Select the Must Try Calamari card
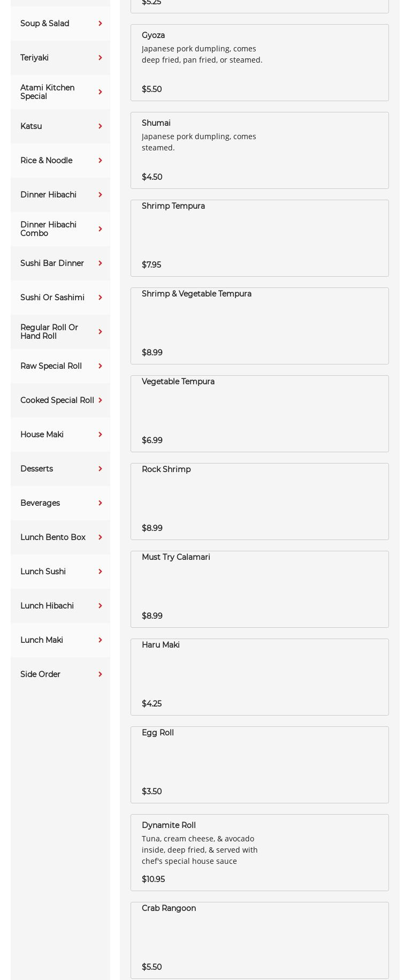Image resolution: width=420 pixels, height=980 pixels. coord(259,589)
